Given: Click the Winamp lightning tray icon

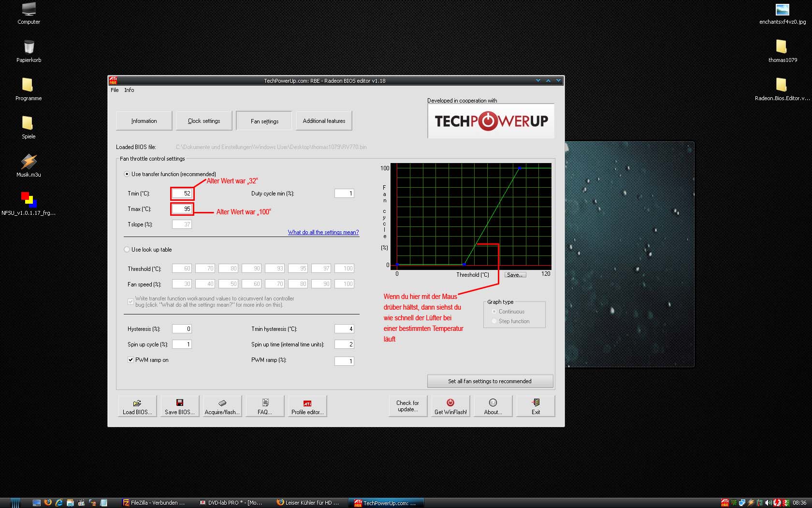Looking at the screenshot, I should 751,503.
